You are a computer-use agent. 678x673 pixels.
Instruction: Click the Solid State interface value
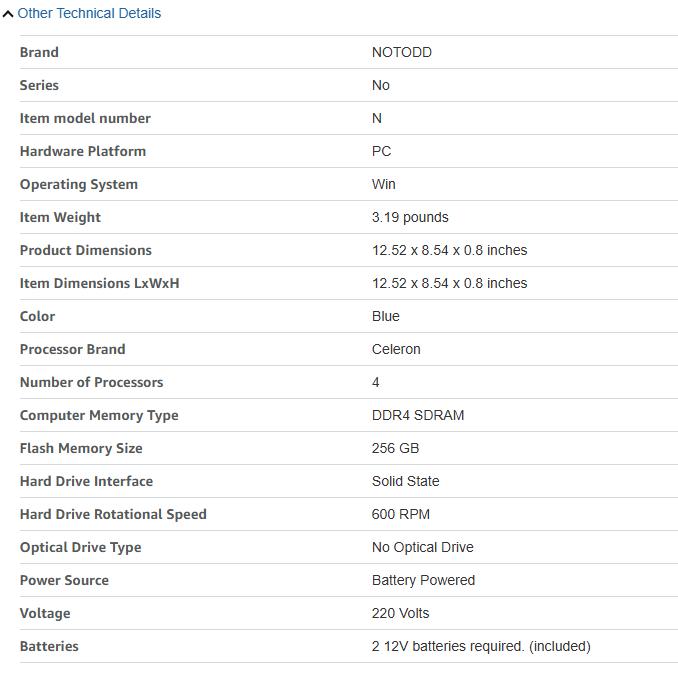click(x=405, y=481)
